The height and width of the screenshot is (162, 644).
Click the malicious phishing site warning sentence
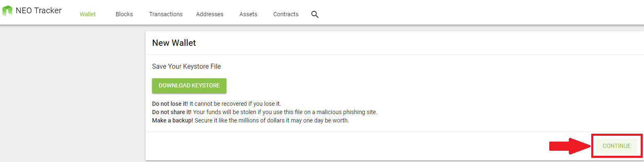(x=285, y=112)
